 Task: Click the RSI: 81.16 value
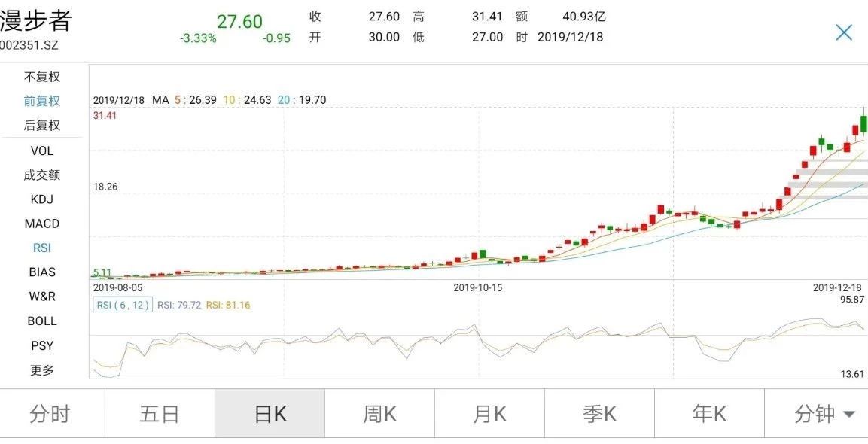(227, 305)
